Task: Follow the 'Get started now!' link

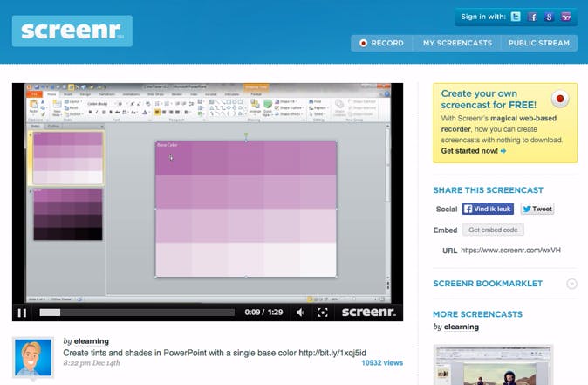Action: click(474, 151)
